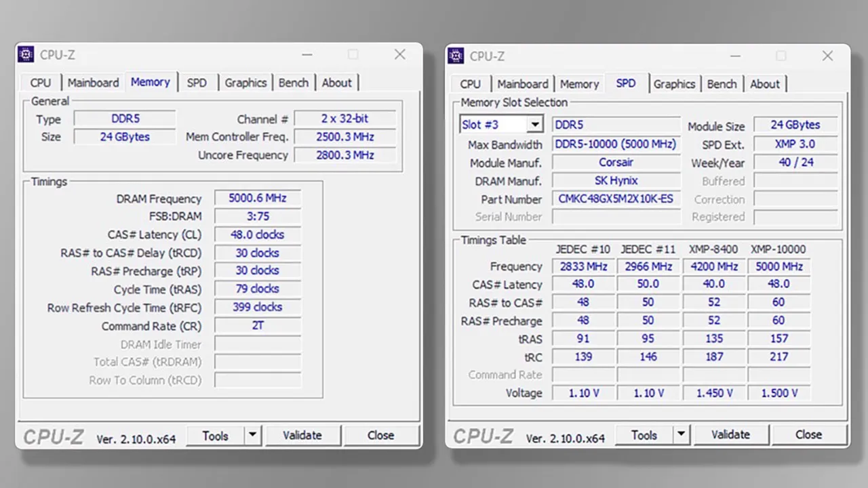Open the CPU tab in the right window
868x488 pixels.
471,84
